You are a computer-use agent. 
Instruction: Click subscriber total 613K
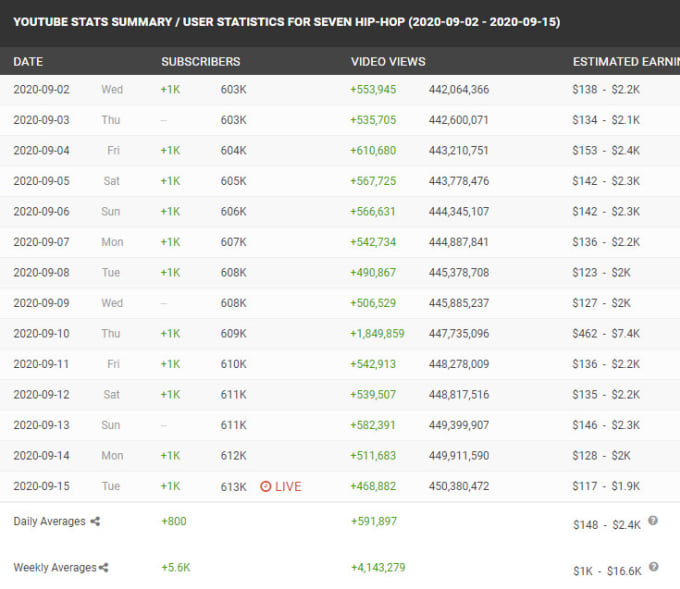[x=233, y=487]
